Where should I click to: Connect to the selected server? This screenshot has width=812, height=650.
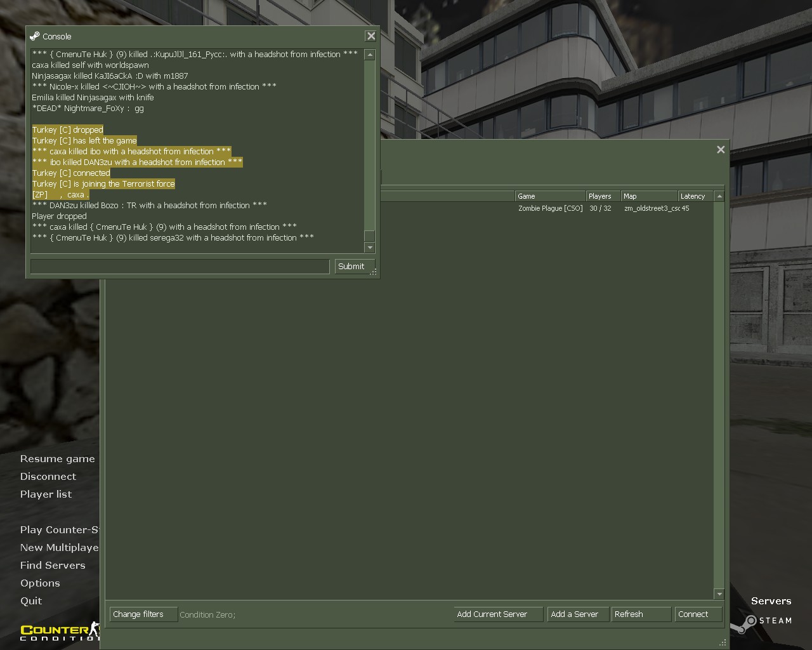click(698, 614)
